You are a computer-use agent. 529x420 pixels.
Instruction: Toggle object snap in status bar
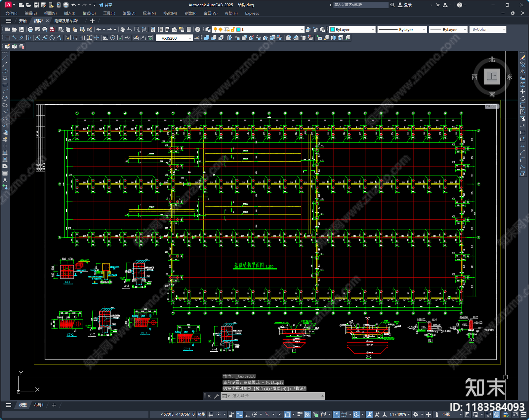coord(287,414)
